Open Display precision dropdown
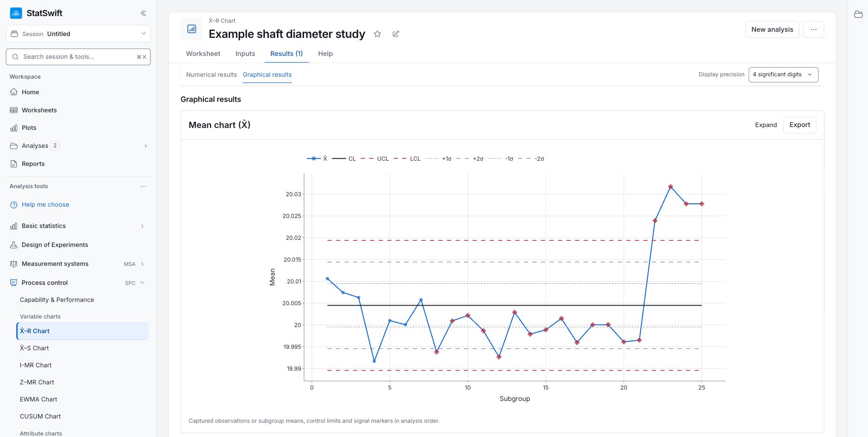 pos(783,74)
